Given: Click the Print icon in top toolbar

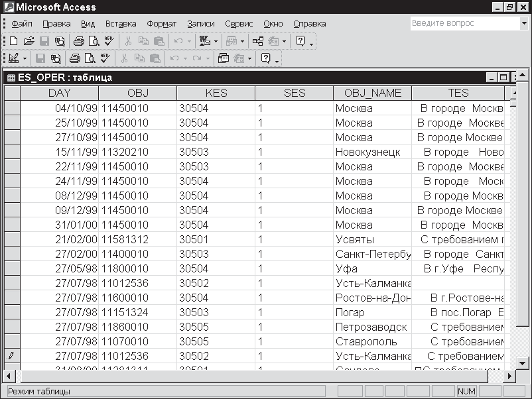Looking at the screenshot, I should coord(79,41).
